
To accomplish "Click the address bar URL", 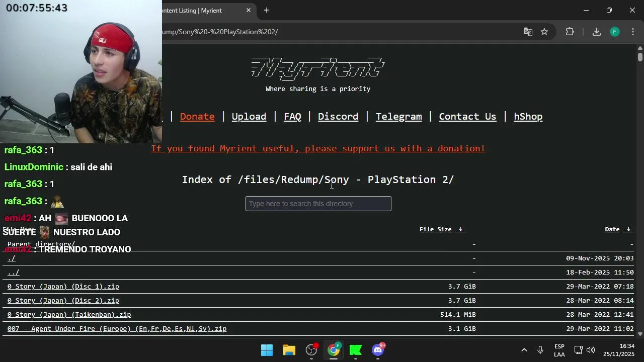I will (220, 32).
